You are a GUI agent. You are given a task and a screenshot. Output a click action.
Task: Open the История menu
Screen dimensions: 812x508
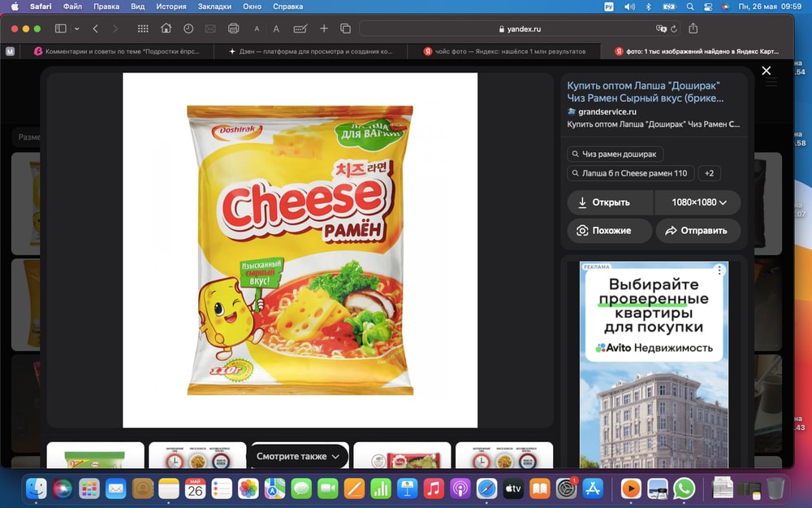171,7
